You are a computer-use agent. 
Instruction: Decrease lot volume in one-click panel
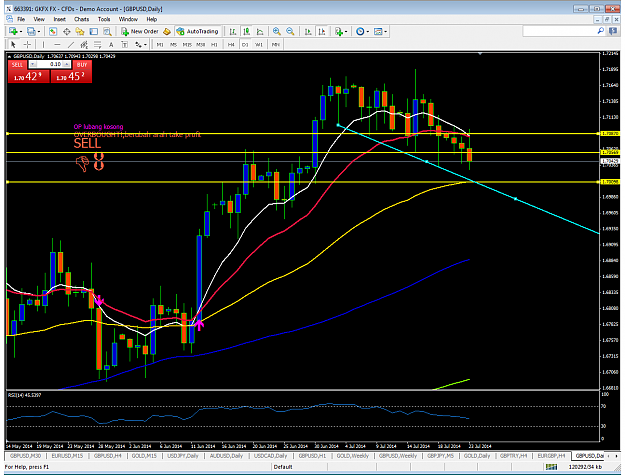[33, 64]
